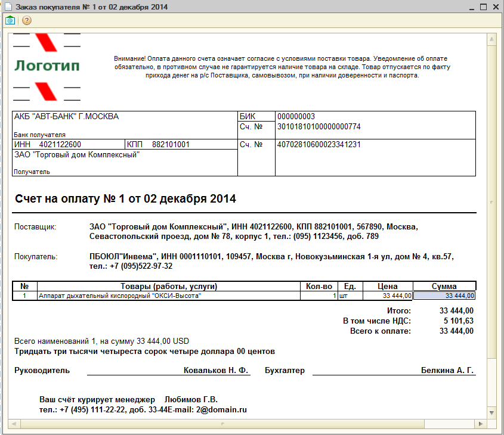Click the horizontal scrollbar thumb
The height and width of the screenshot is (435, 504).
(222, 424)
